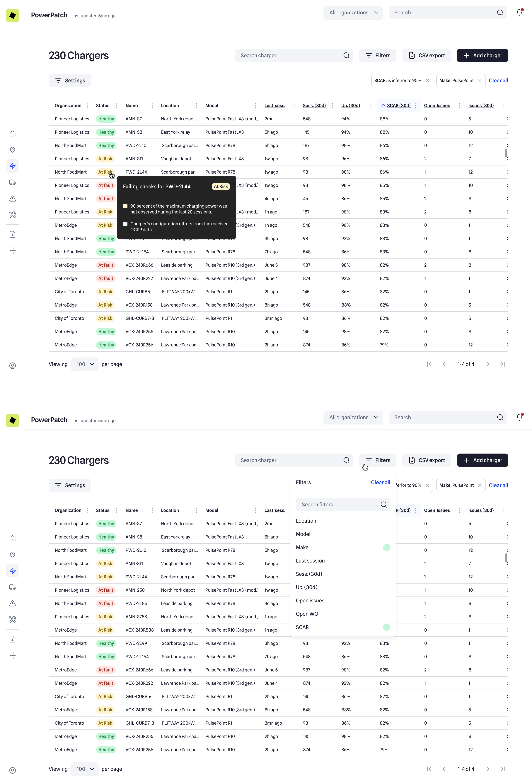Open Home icon in upper screen sidebar
The width and height of the screenshot is (532, 783).
pyautogui.click(x=12, y=133)
